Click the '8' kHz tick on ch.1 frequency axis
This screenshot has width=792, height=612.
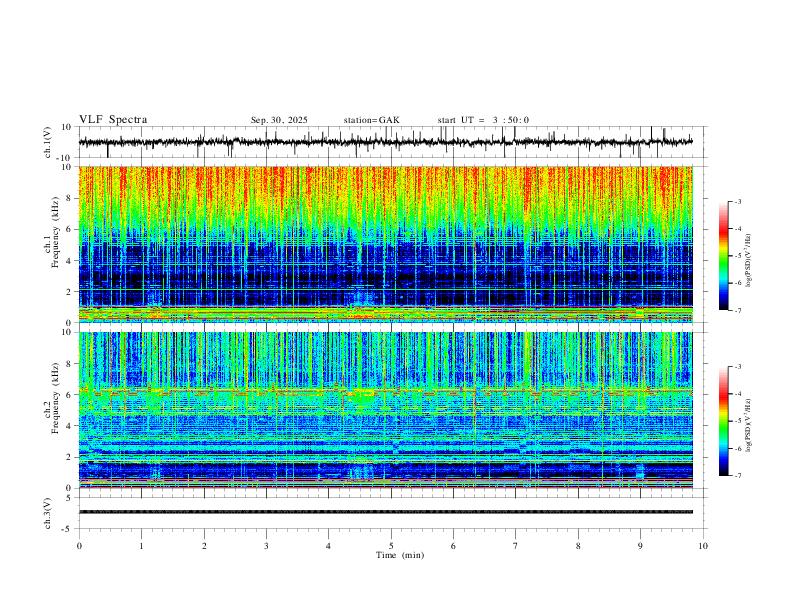point(70,198)
